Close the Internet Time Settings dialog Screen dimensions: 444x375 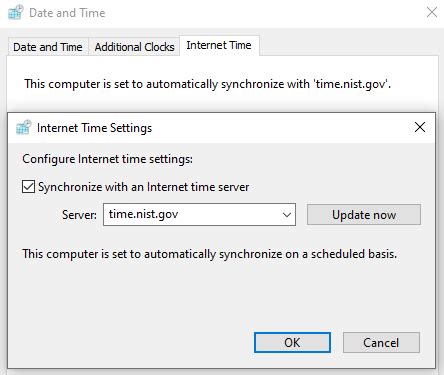point(420,127)
